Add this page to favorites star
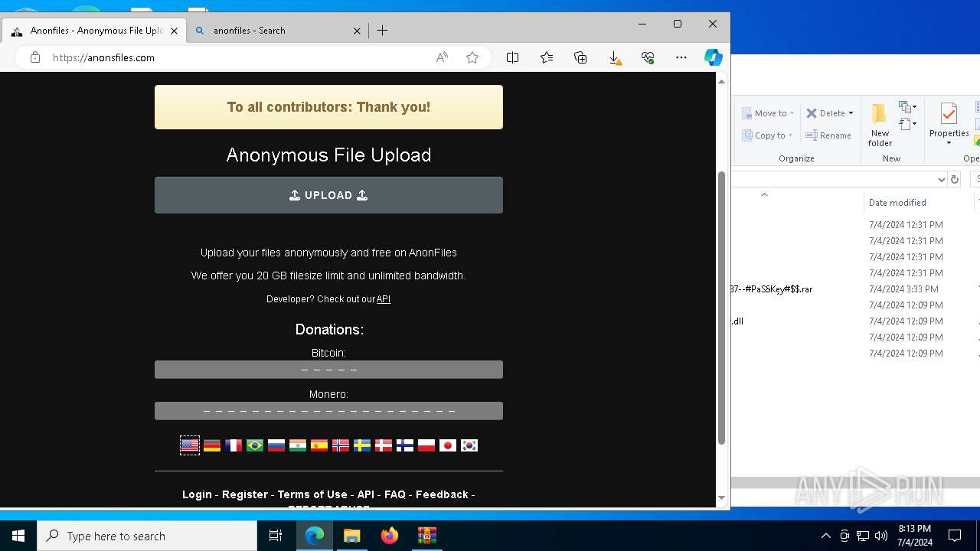 (x=472, y=57)
